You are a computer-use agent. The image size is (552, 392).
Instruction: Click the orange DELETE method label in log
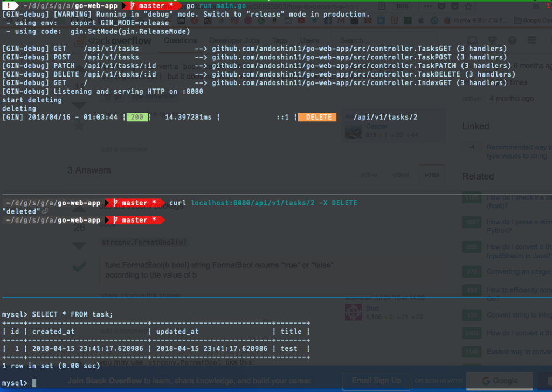coord(317,117)
